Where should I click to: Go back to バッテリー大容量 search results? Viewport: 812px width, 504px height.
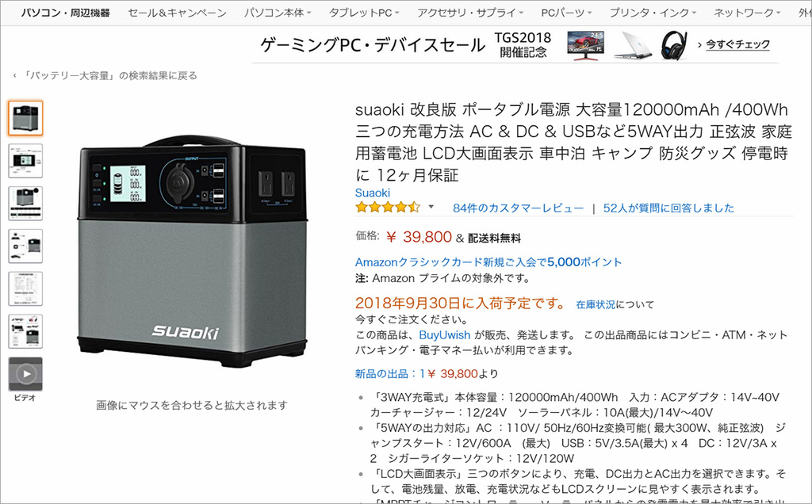coord(105,75)
